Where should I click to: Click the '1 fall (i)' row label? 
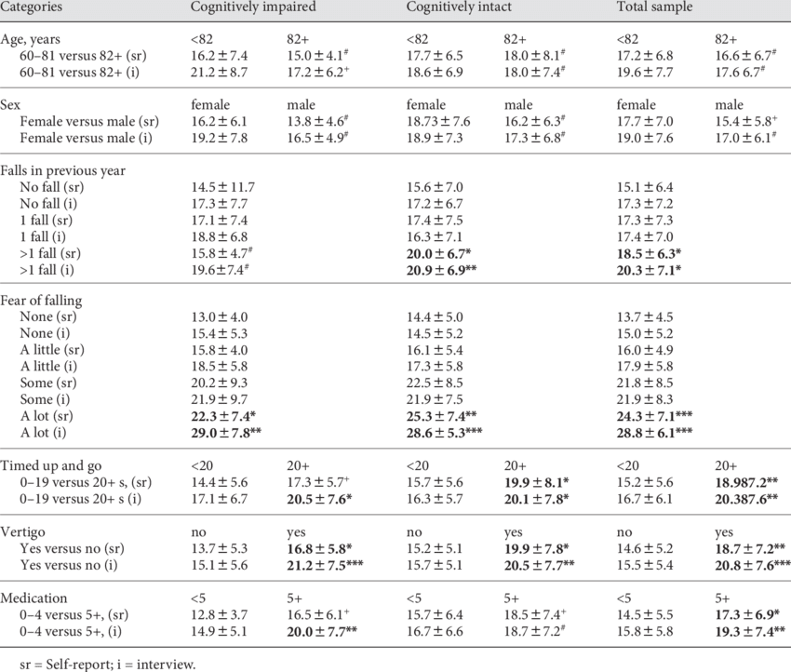point(43,237)
